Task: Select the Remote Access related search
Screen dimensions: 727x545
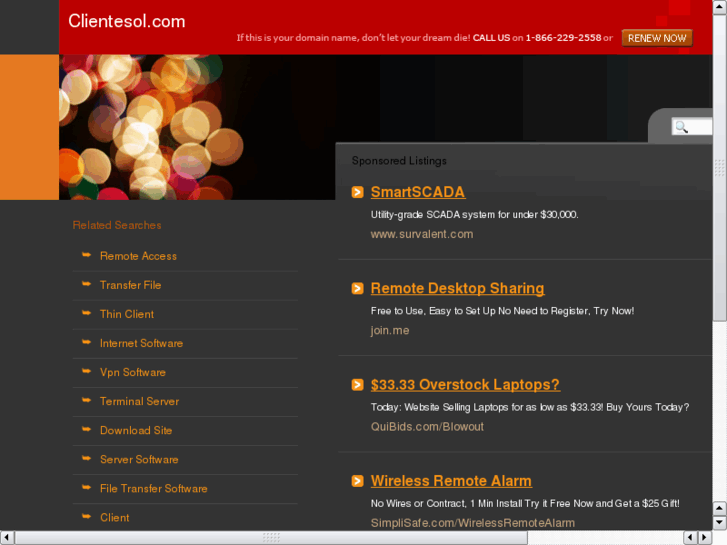Action: coord(138,256)
